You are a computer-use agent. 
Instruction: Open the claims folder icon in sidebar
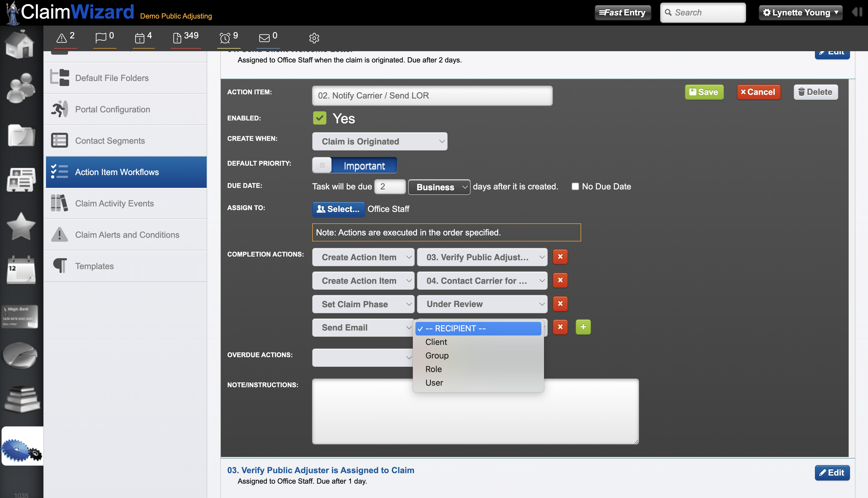pos(21,135)
